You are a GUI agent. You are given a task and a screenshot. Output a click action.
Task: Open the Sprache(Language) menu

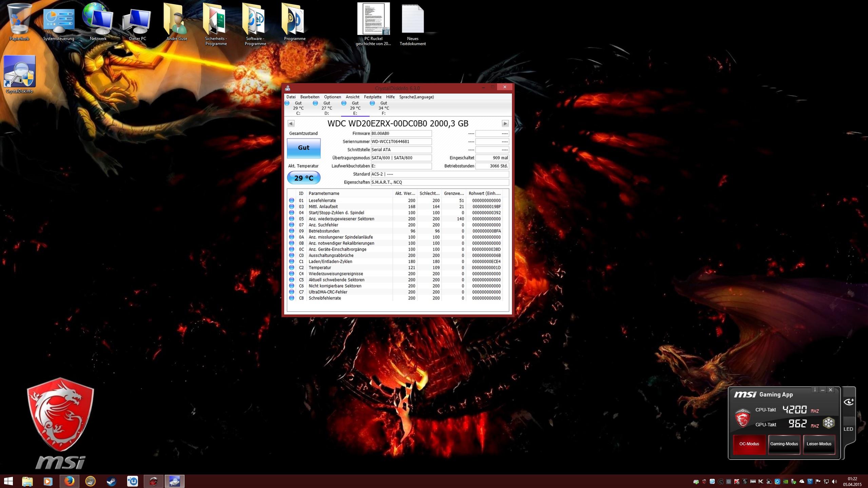[416, 97]
